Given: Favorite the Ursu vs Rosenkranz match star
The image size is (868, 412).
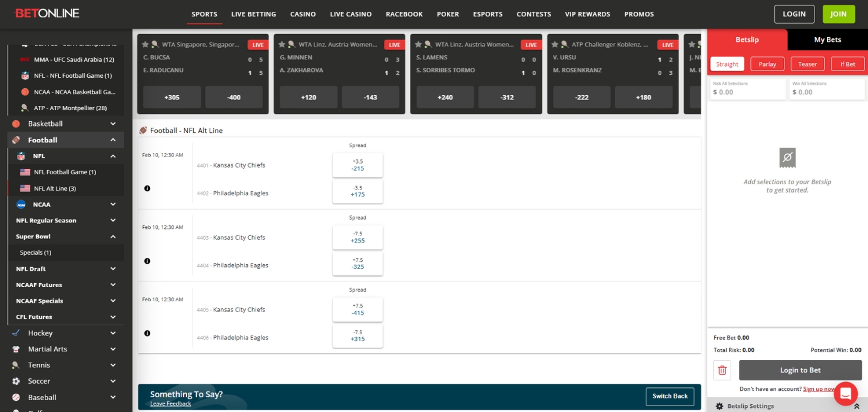Looking at the screenshot, I should click(x=555, y=44).
